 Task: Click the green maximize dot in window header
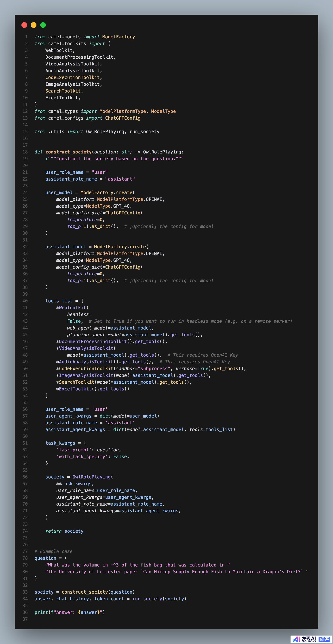pyautogui.click(x=43, y=25)
